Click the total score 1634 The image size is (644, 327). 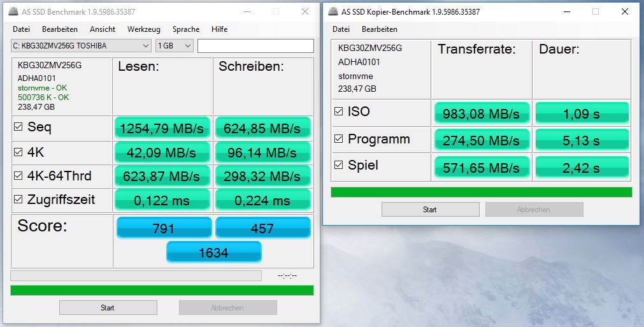[x=213, y=252]
